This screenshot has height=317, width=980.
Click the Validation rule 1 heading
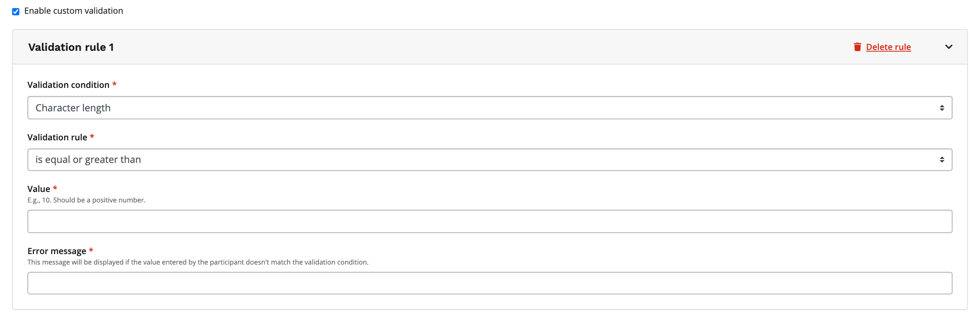point(71,47)
